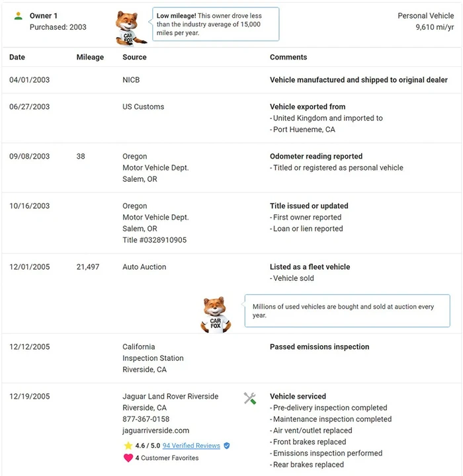The height and width of the screenshot is (476, 463).
Task: Select the Low mileage tooltip box
Action: click(216, 24)
